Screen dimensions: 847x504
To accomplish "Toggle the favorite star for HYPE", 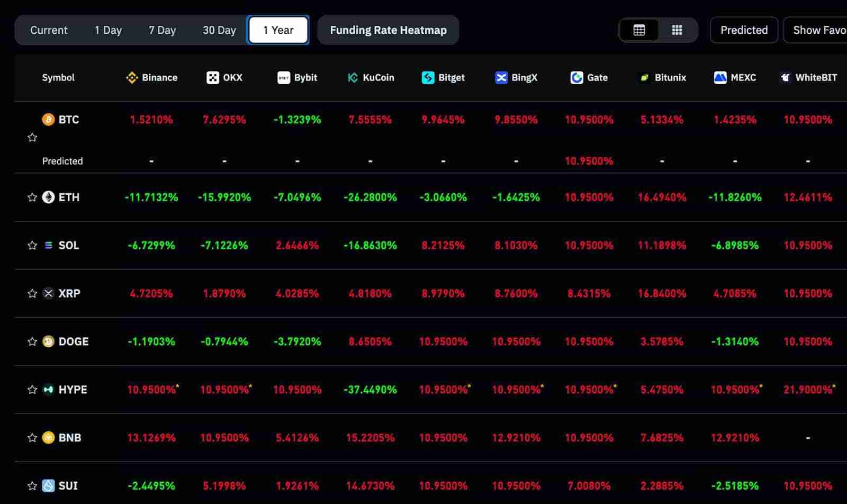I will (32, 389).
